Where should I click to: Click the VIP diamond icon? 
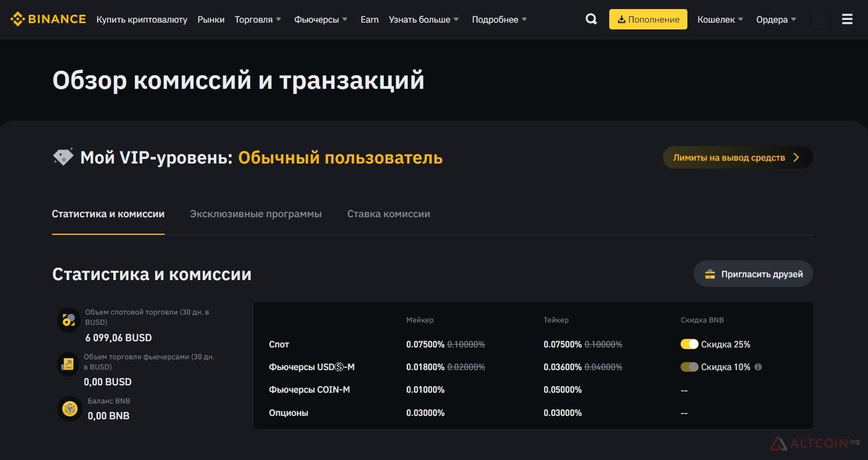coord(63,157)
